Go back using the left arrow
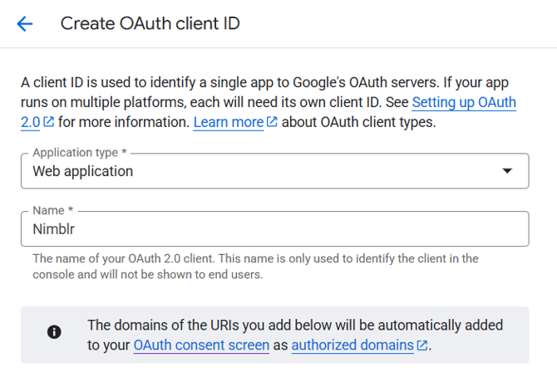 (25, 23)
